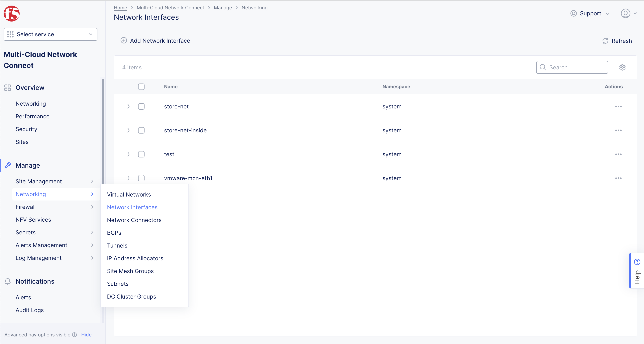
Task: Click the table settings gear icon
Action: click(x=622, y=67)
